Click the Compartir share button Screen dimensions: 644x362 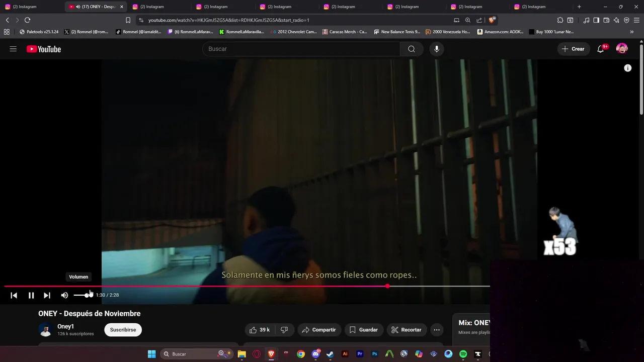point(319,330)
